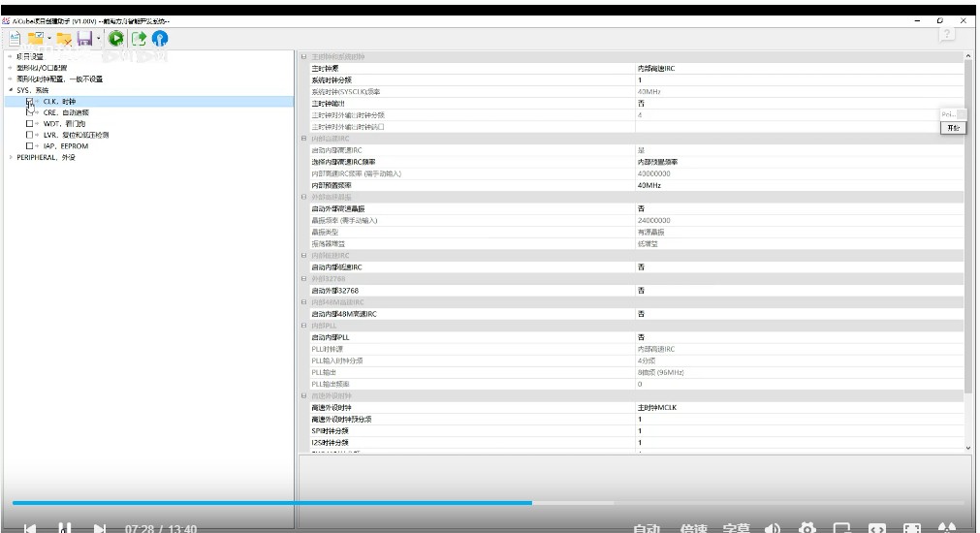Check the IAP EEPROM checkbox
The image size is (980, 533).
30,146
